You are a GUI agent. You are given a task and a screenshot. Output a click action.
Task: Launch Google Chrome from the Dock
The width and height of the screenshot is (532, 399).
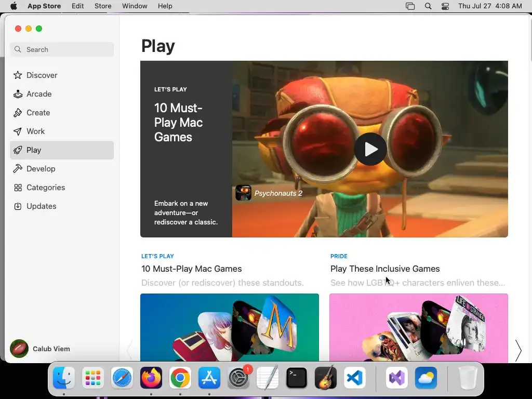tap(180, 378)
